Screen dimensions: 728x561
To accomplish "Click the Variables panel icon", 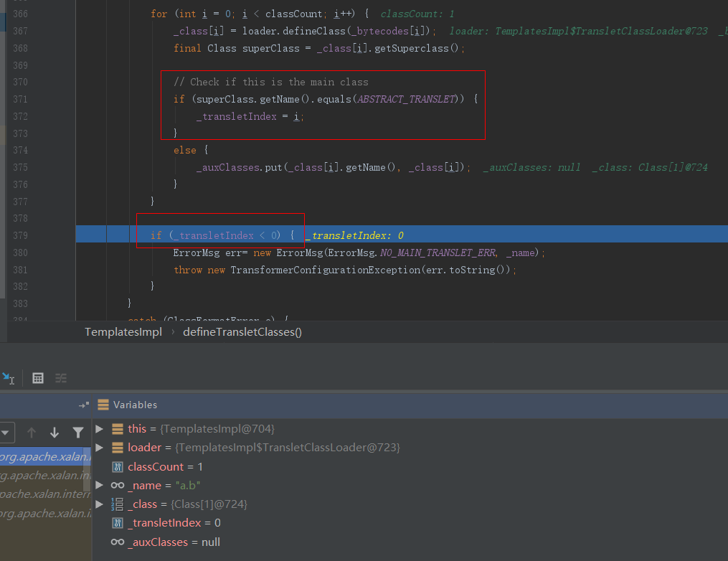I will coord(103,405).
